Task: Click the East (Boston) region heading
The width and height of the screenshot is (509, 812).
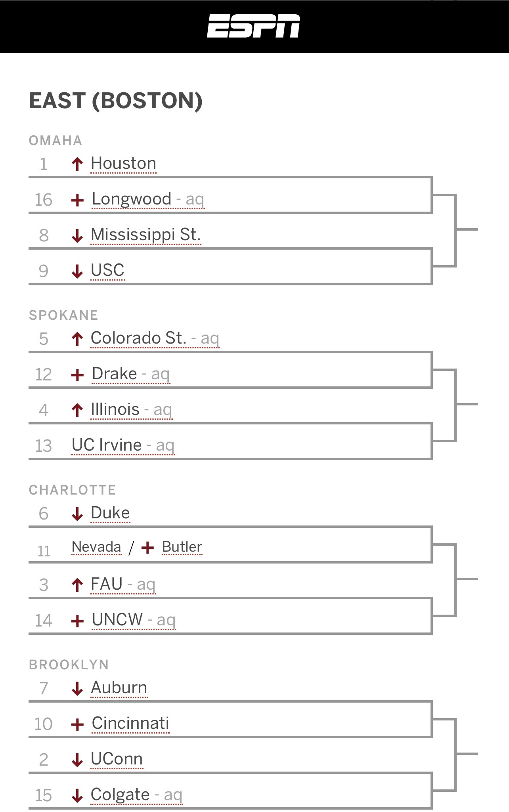Action: coord(116,101)
